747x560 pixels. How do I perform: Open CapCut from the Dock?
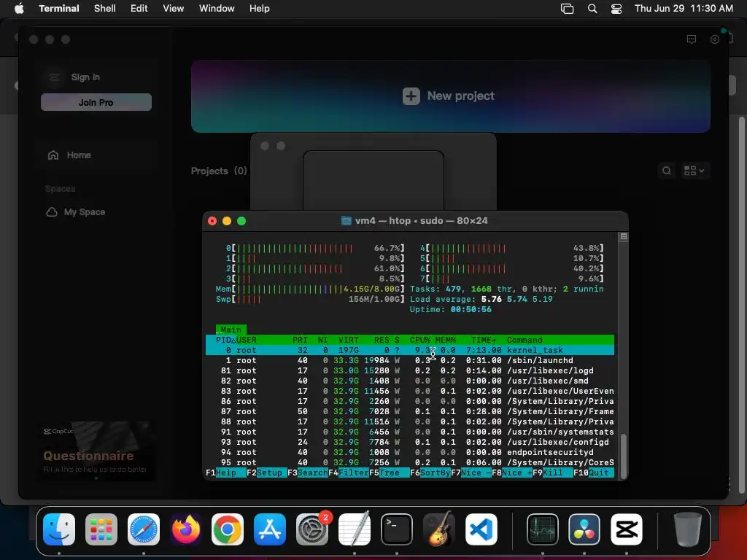click(x=627, y=529)
